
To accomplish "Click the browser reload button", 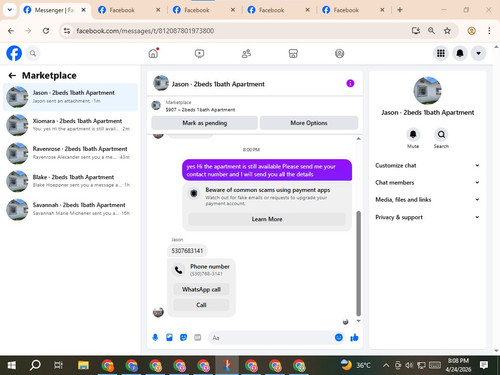I will click(x=46, y=31).
